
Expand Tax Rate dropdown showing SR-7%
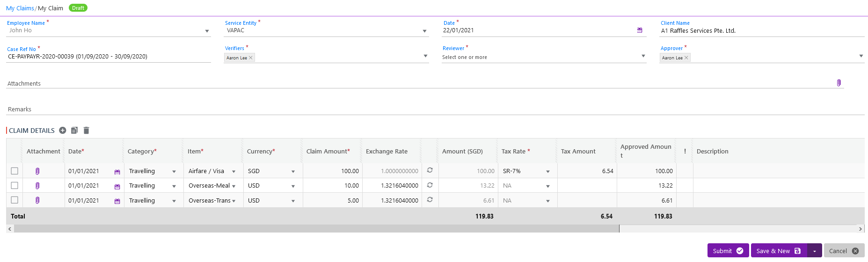(x=547, y=172)
